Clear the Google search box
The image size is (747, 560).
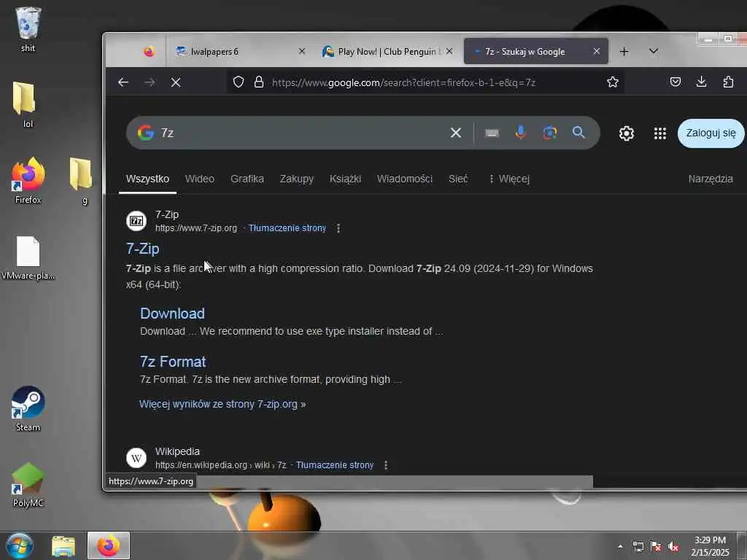(455, 133)
